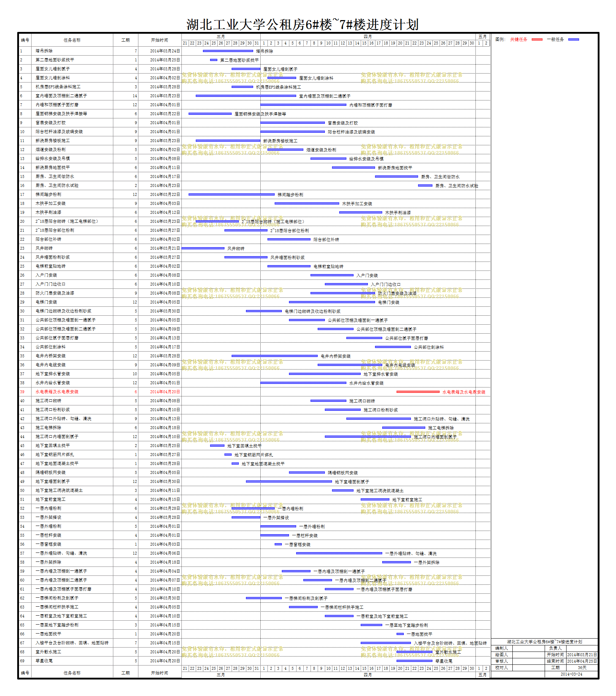Click the 四月 month label in top timeline header

point(368,37)
